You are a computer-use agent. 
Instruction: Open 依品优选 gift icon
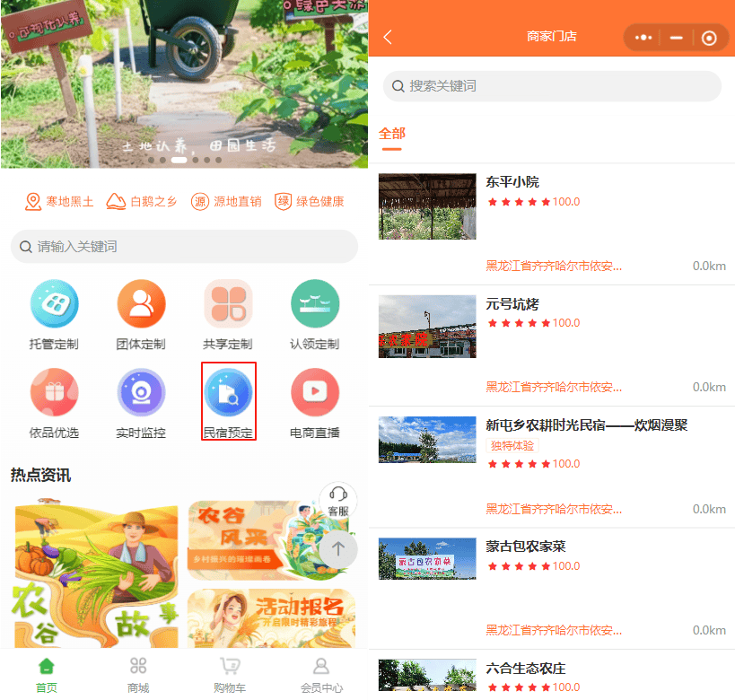click(x=54, y=393)
